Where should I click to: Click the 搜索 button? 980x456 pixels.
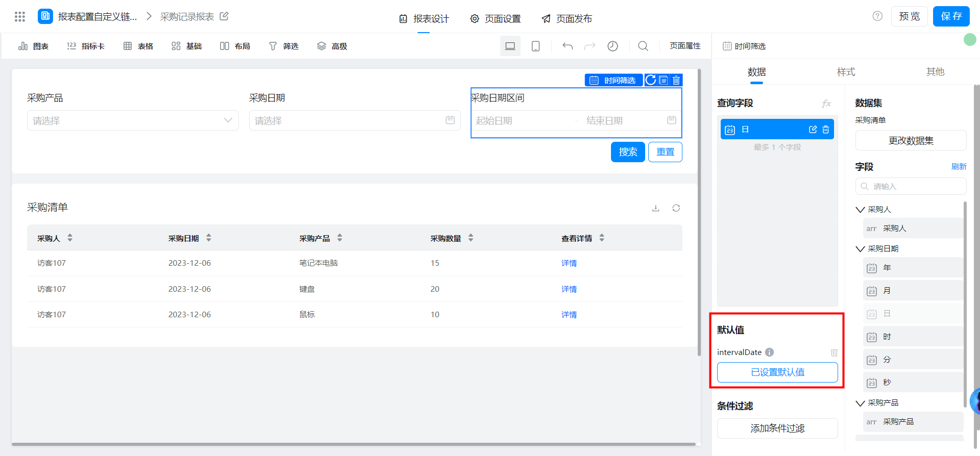pos(628,152)
